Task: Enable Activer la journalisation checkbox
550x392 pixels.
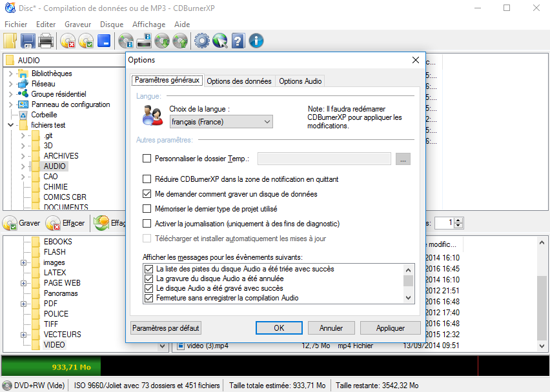Action: pyautogui.click(x=147, y=224)
